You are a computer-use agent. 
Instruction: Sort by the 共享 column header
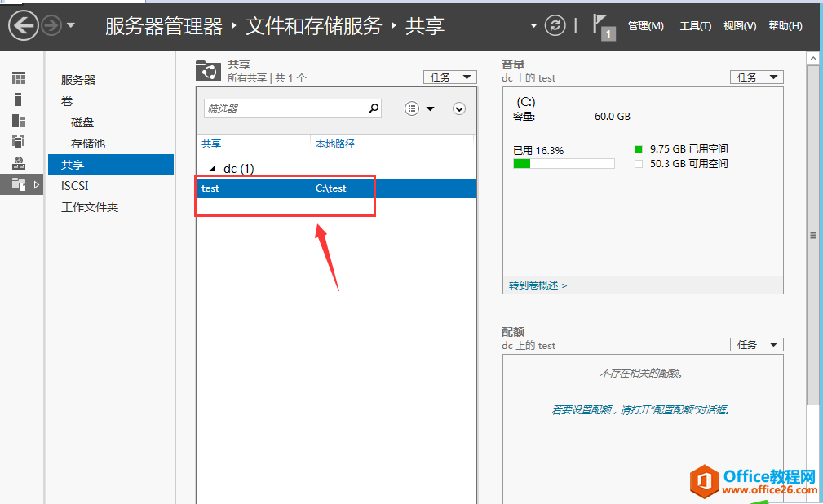[x=211, y=144]
